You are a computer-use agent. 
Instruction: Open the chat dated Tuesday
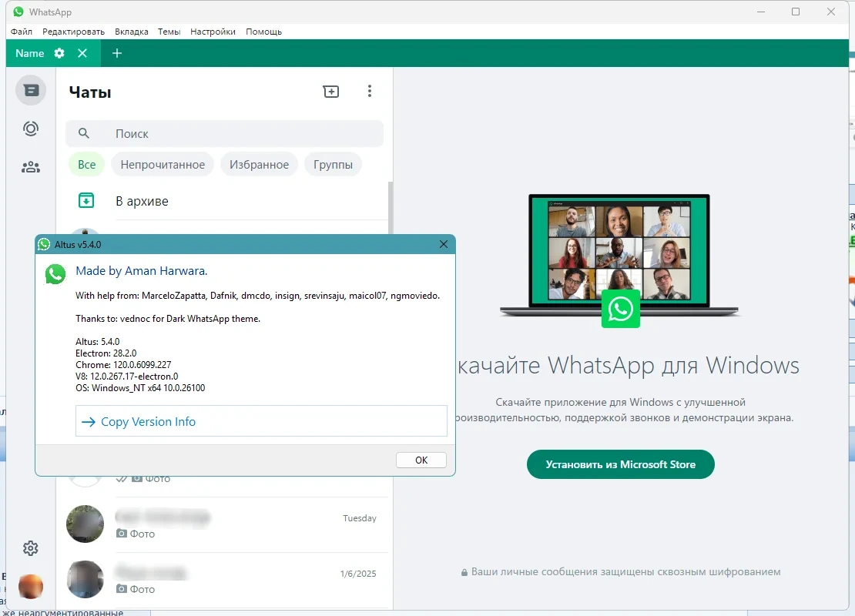[x=226, y=525]
